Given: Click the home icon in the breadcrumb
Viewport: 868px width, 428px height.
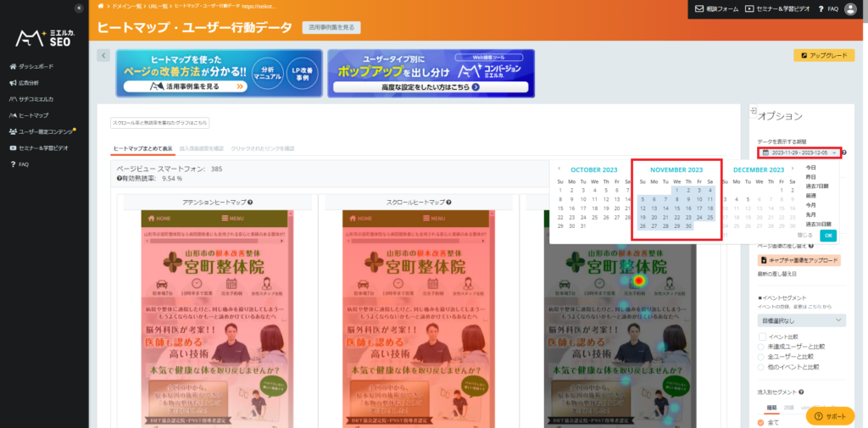Looking at the screenshot, I should point(100,6).
